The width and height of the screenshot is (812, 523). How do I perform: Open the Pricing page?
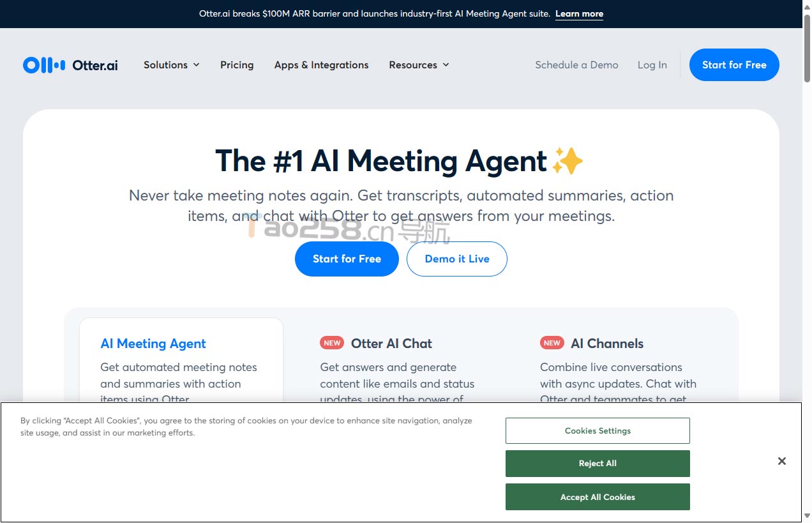(x=237, y=65)
